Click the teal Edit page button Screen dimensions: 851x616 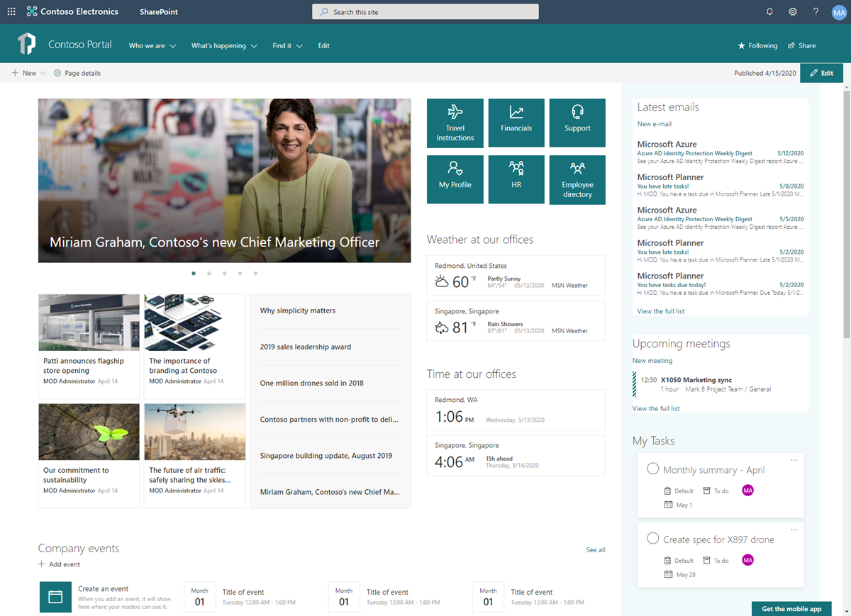[821, 73]
